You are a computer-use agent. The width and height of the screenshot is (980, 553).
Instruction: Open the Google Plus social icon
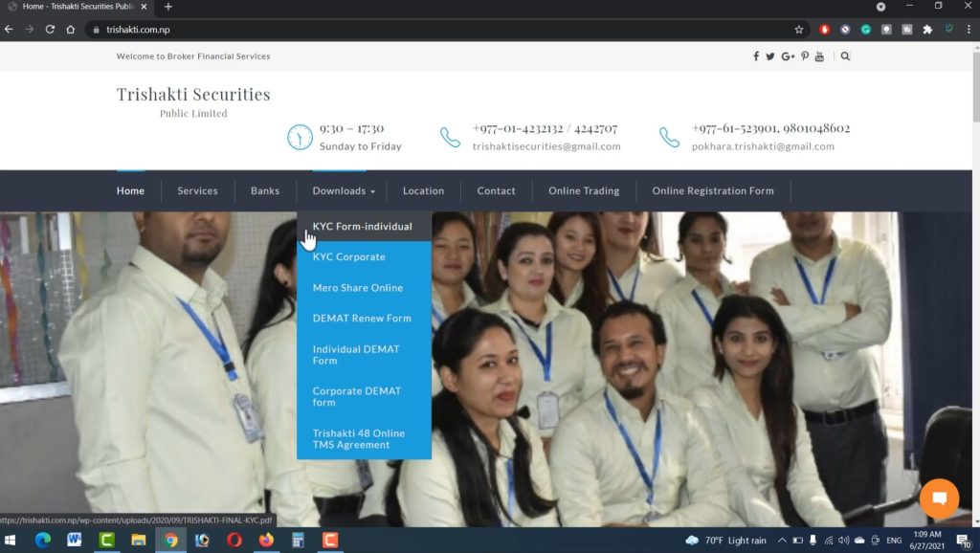click(788, 56)
